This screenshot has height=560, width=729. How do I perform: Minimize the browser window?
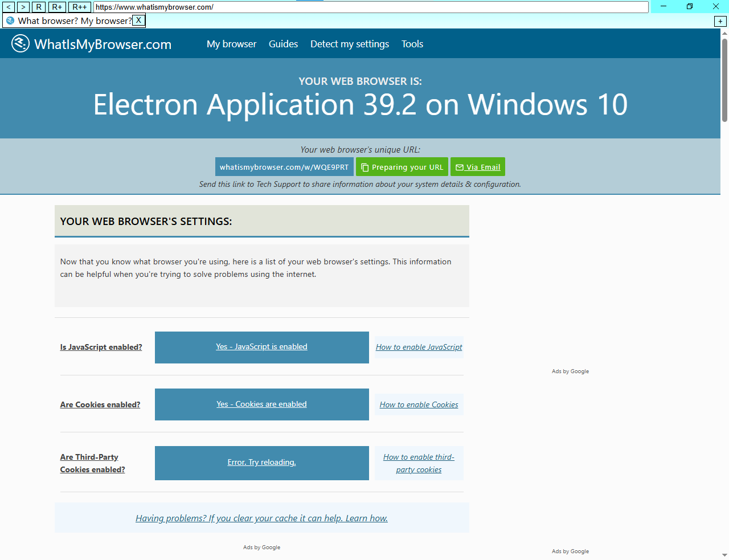(664, 6)
